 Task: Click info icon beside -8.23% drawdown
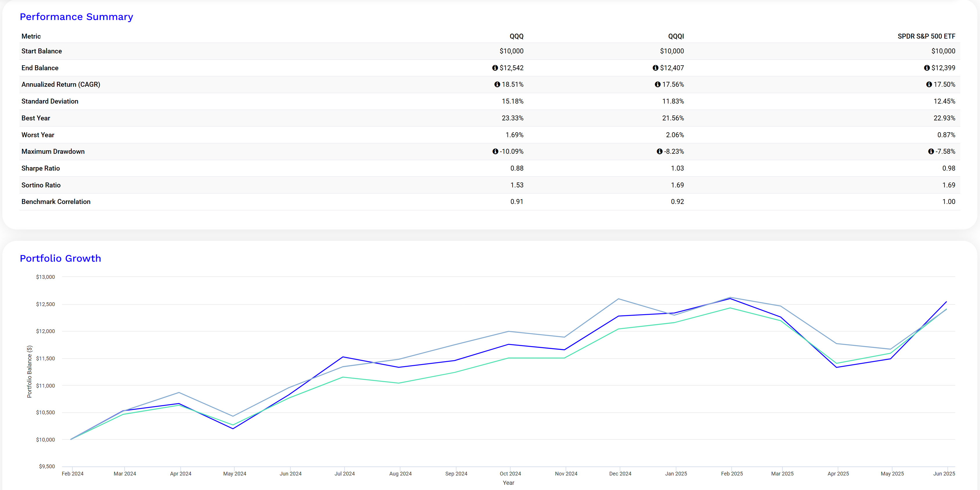[660, 151]
